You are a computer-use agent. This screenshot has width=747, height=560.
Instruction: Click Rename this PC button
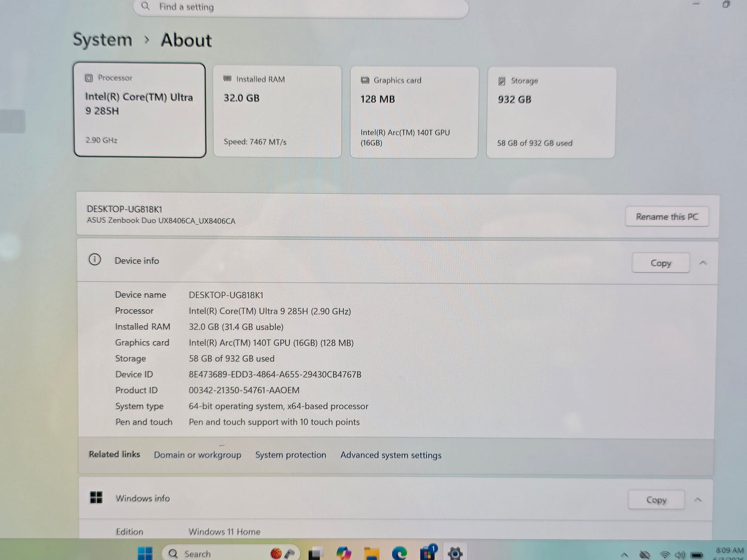click(x=667, y=216)
